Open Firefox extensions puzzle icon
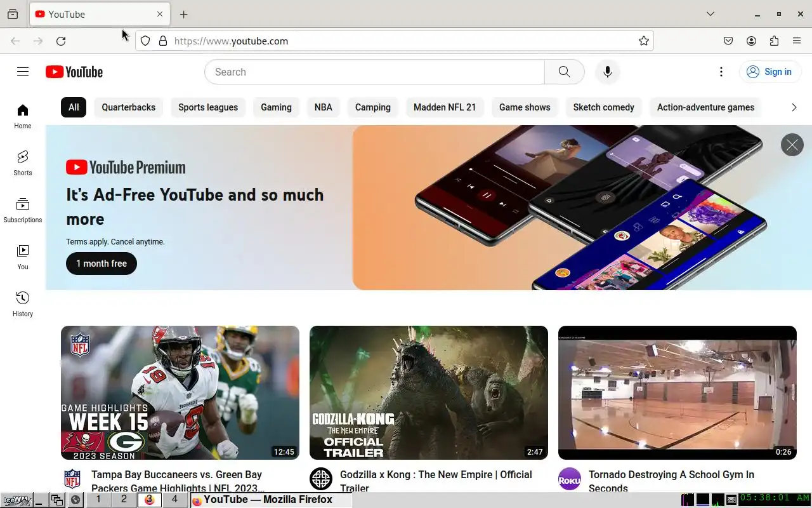Viewport: 812px width, 508px height. tap(774, 41)
